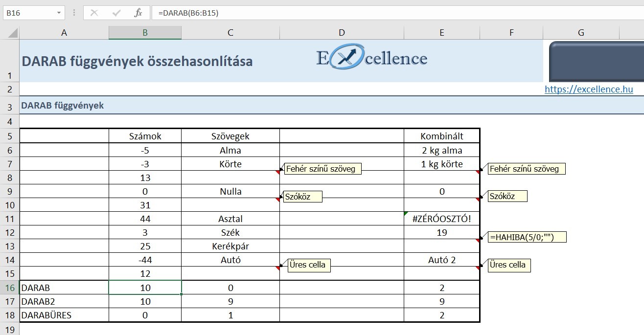
Task: Click the cell containing '2 kg alma'
Action: (442, 150)
